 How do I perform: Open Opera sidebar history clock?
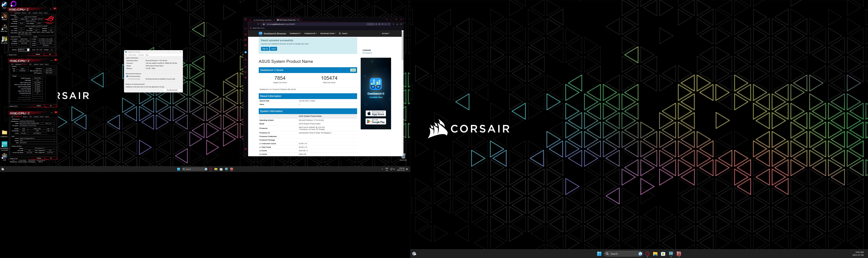246,67
